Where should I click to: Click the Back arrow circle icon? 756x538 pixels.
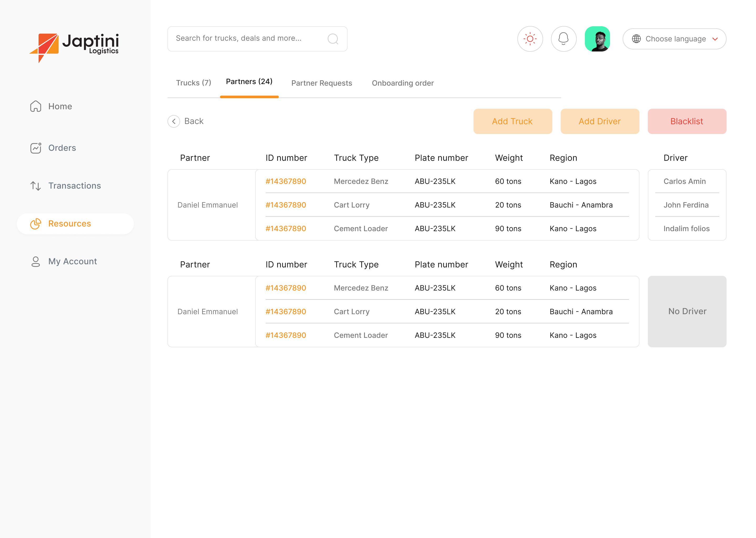[x=174, y=121]
